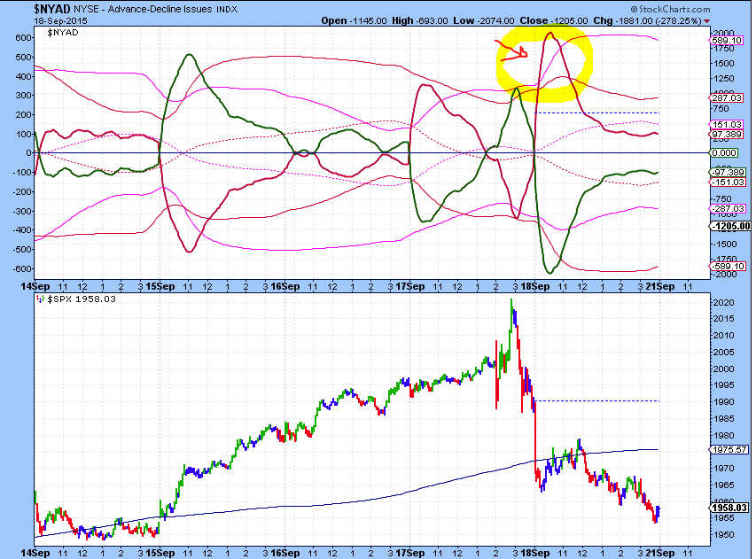Click the 600 label on NYAD left axis
This screenshot has width=756, height=559.
tap(22, 37)
